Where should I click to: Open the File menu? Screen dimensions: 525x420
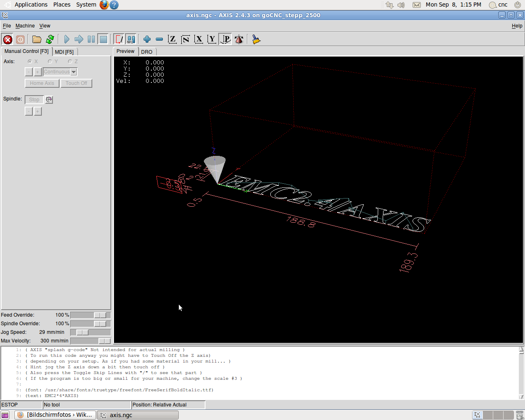[7, 26]
